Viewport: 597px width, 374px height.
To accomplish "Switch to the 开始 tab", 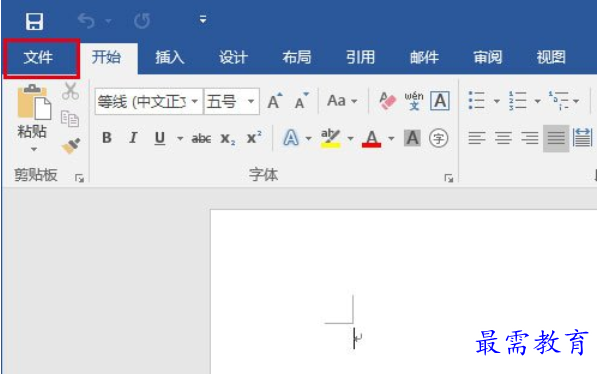I will pos(106,57).
